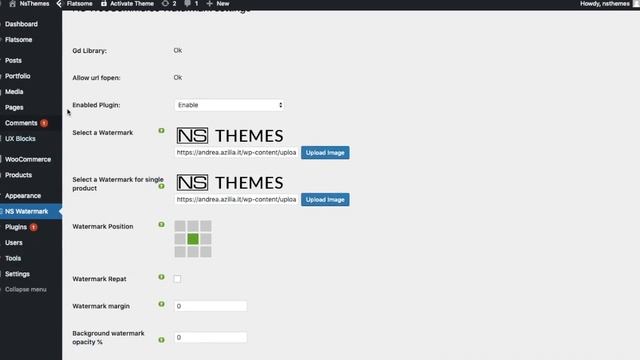The image size is (640, 360).
Task: Open Comments in sidebar
Action: pyautogui.click(x=21, y=123)
